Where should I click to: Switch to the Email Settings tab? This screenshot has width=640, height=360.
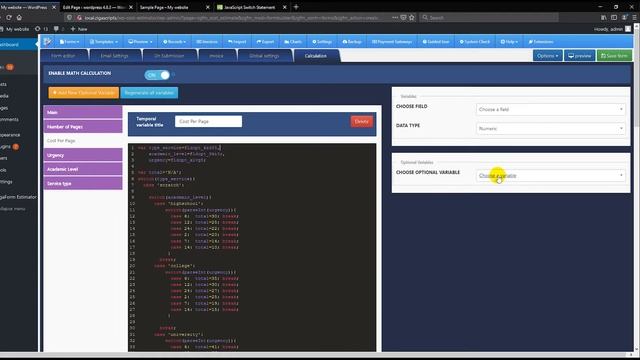(114, 56)
